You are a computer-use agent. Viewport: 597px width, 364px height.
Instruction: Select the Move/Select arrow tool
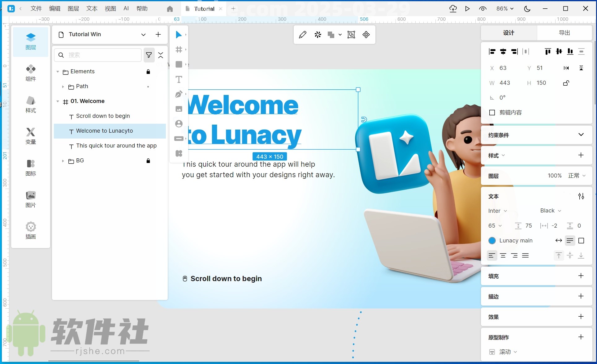(179, 35)
